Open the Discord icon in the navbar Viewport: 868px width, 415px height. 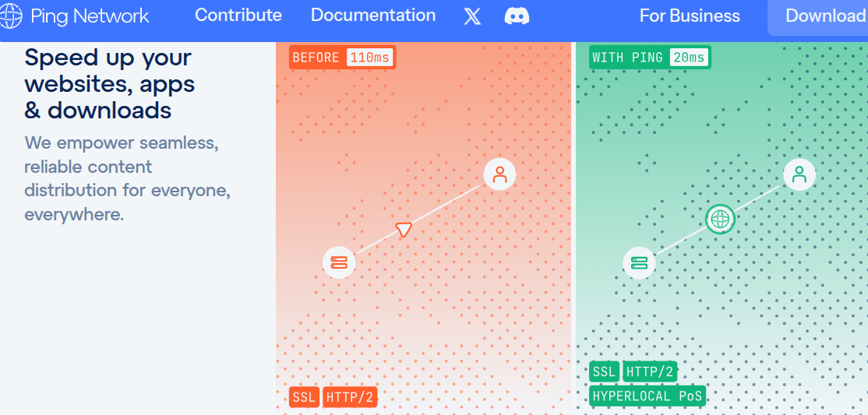517,16
